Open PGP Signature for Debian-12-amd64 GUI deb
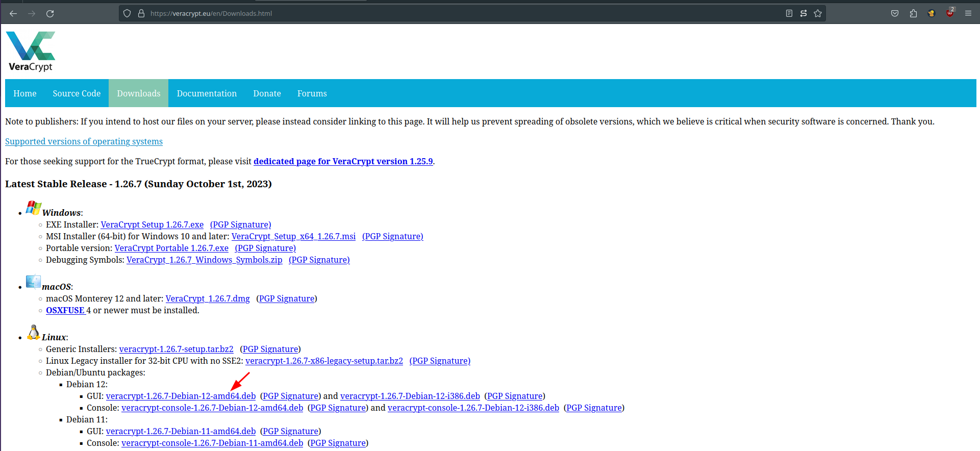Image resolution: width=980 pixels, height=451 pixels. pos(291,396)
